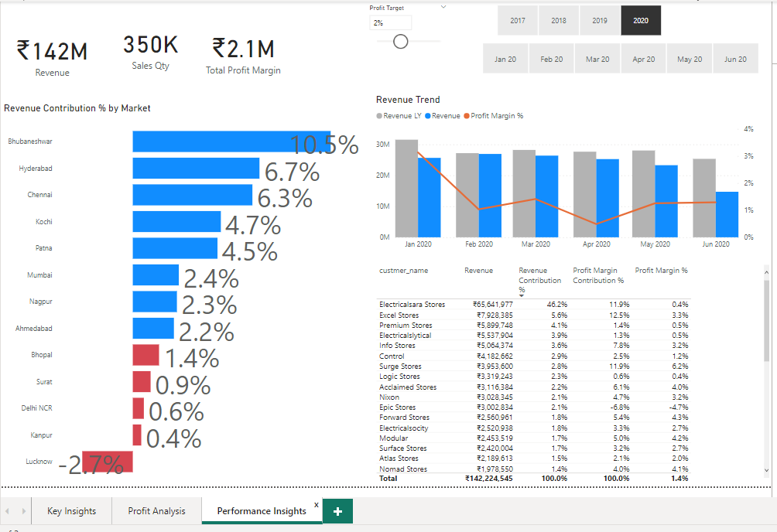Toggle the Revenue LY legend series
This screenshot has width=777, height=532.
[x=401, y=115]
